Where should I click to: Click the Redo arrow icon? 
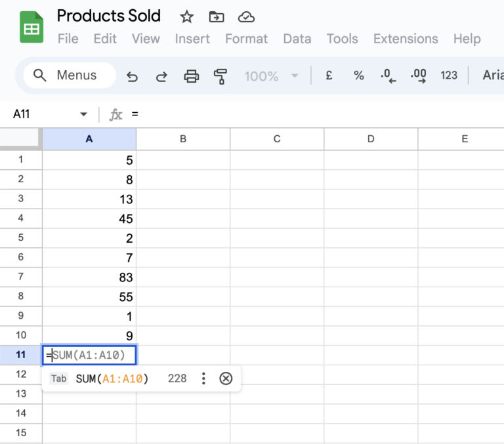coord(161,77)
